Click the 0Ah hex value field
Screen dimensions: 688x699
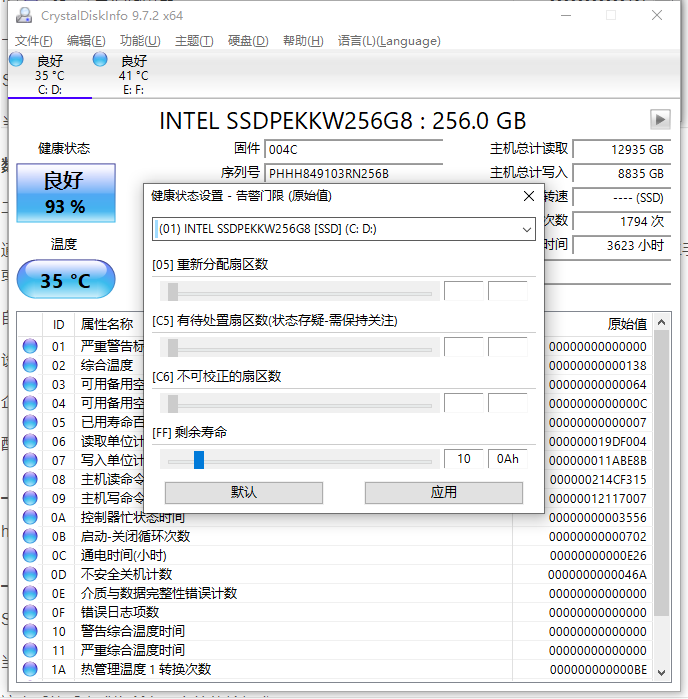pyautogui.click(x=507, y=459)
